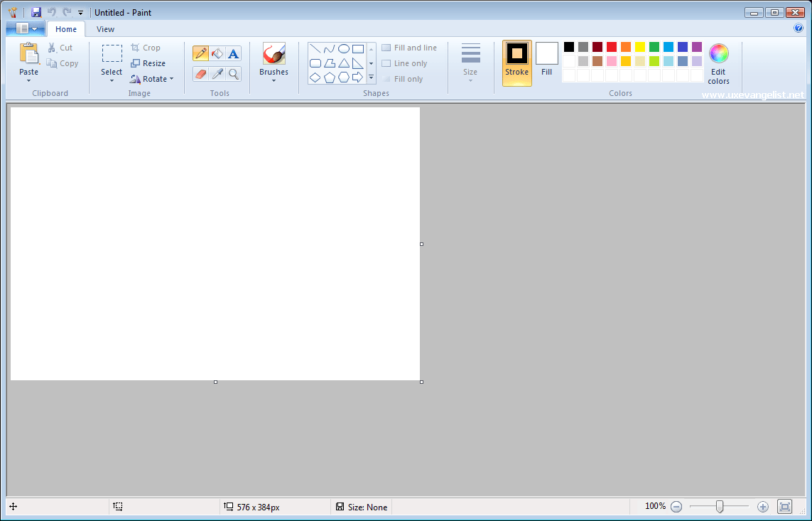The height and width of the screenshot is (521, 812).
Task: Select the Color picker tool
Action: (x=217, y=73)
